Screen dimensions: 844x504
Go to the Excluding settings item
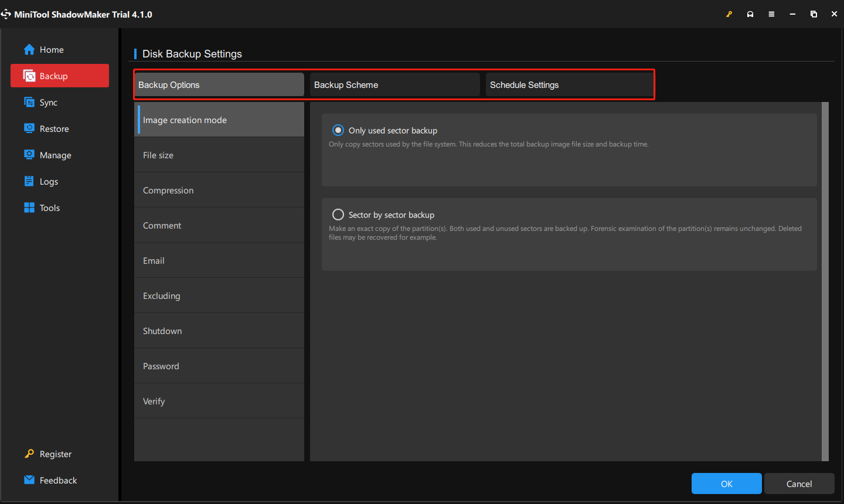point(219,296)
